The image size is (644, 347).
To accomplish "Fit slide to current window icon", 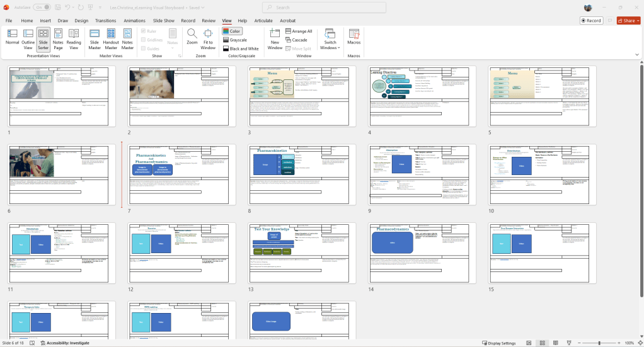I will click(640, 343).
